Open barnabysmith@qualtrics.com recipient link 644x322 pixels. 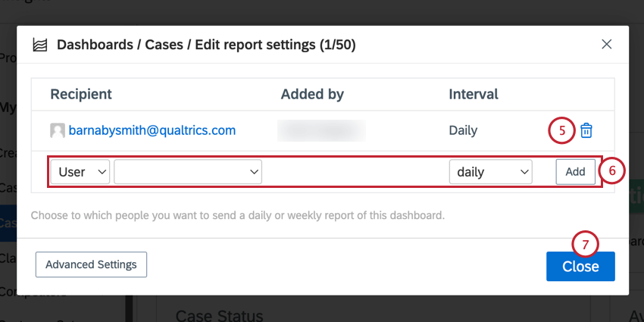click(152, 130)
